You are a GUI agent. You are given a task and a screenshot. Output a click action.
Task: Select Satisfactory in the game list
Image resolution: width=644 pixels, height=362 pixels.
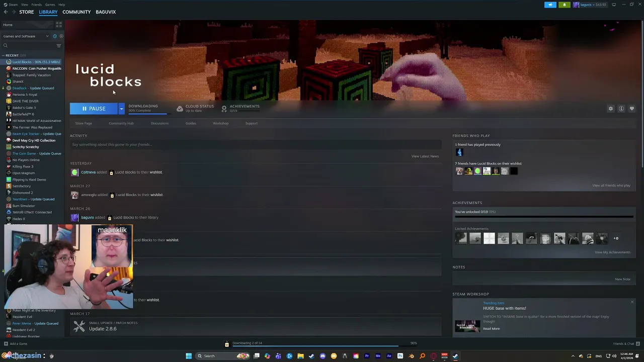(22, 186)
